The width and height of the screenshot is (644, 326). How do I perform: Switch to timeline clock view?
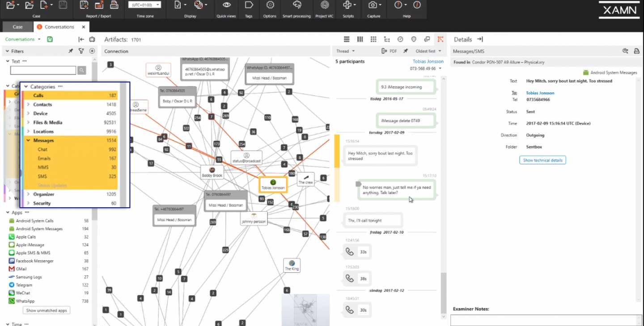tap(400, 39)
